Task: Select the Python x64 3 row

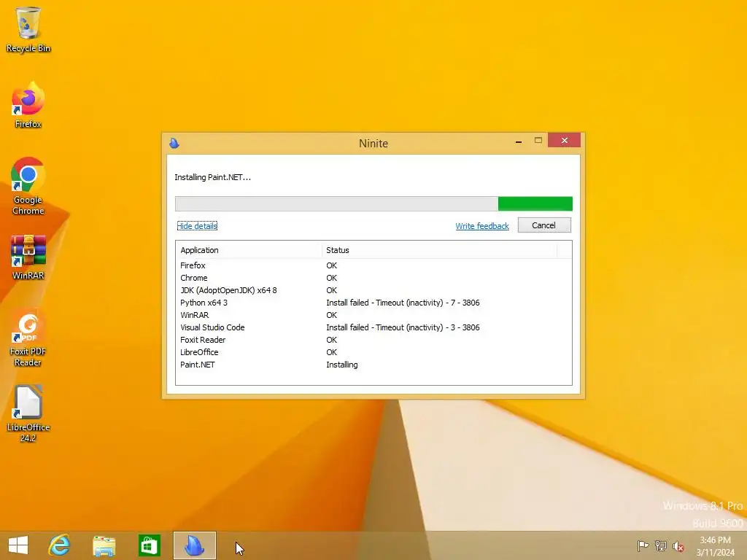Action: (373, 303)
